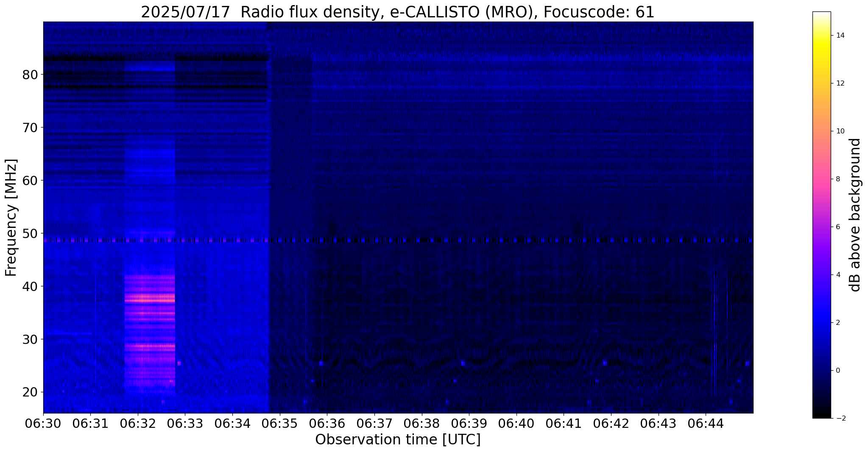Click the bright pink burst band near 38 MHz
Image resolution: width=868 pixels, height=452 pixels.
[x=150, y=298]
